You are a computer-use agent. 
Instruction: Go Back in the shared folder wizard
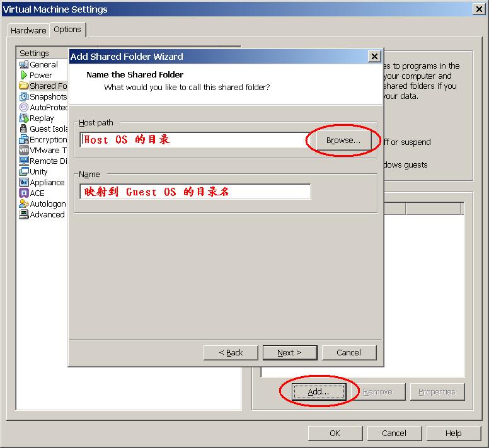(x=231, y=352)
